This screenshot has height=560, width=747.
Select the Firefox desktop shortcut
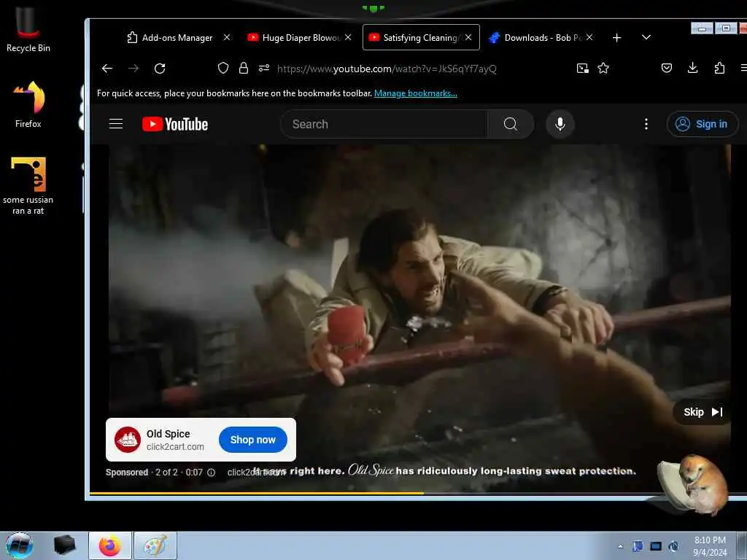click(28, 105)
